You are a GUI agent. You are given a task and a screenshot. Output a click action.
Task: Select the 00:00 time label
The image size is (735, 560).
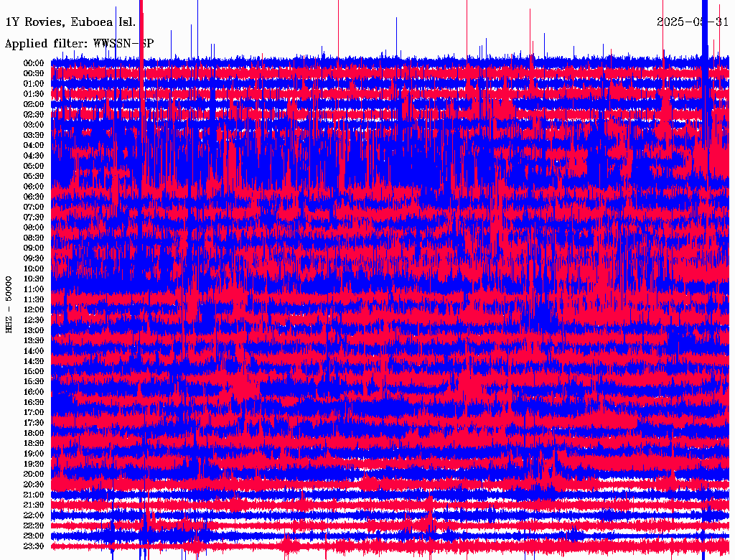[34, 63]
